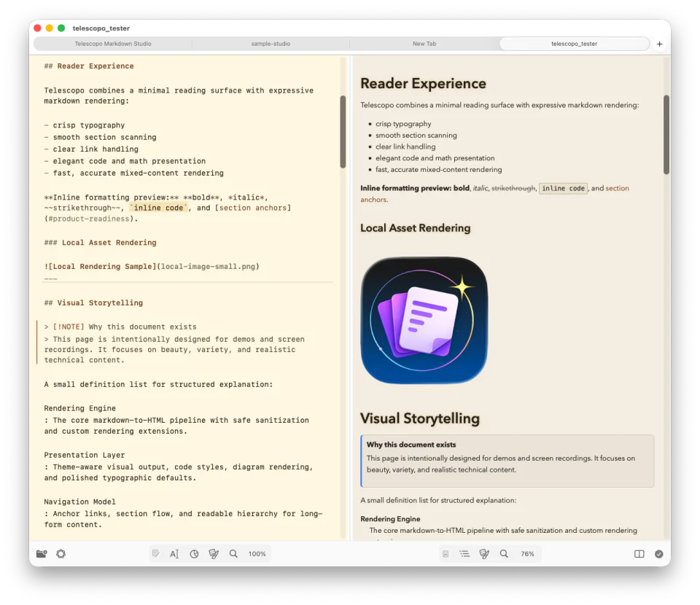Click the preview document page icon
This screenshot has height=605, width=700.
(446, 554)
